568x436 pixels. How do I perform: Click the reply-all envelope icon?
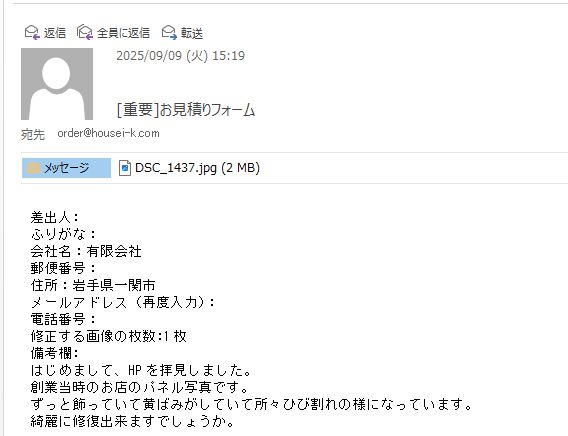85,33
